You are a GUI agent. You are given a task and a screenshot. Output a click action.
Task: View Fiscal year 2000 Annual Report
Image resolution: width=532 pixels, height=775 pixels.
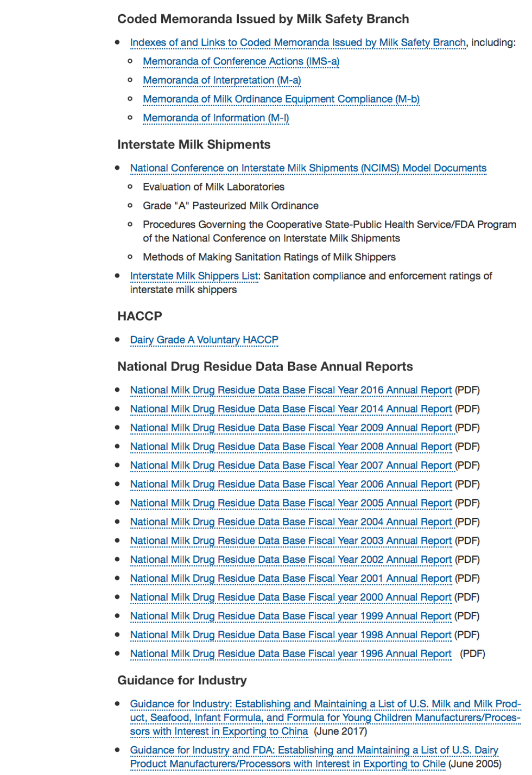point(290,598)
